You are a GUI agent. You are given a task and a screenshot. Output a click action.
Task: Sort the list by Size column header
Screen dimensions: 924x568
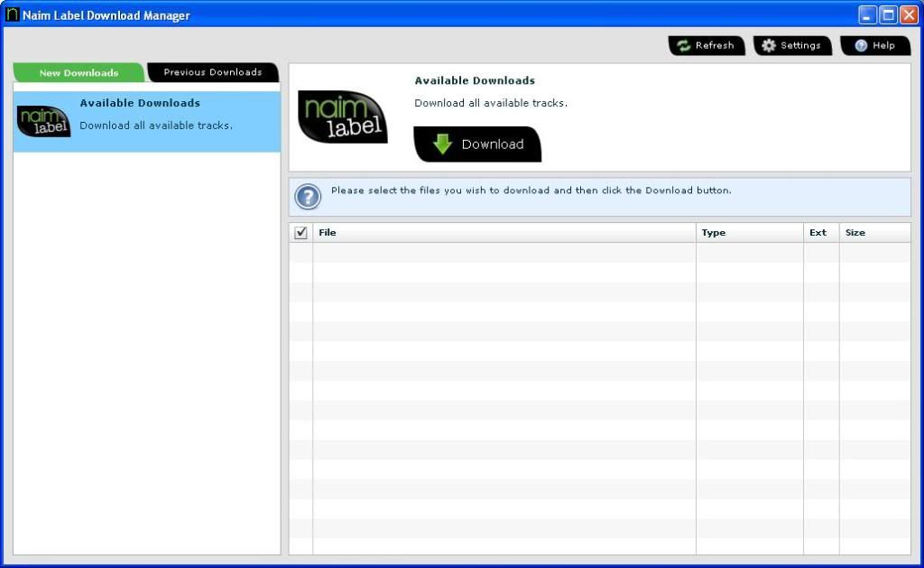(x=875, y=232)
